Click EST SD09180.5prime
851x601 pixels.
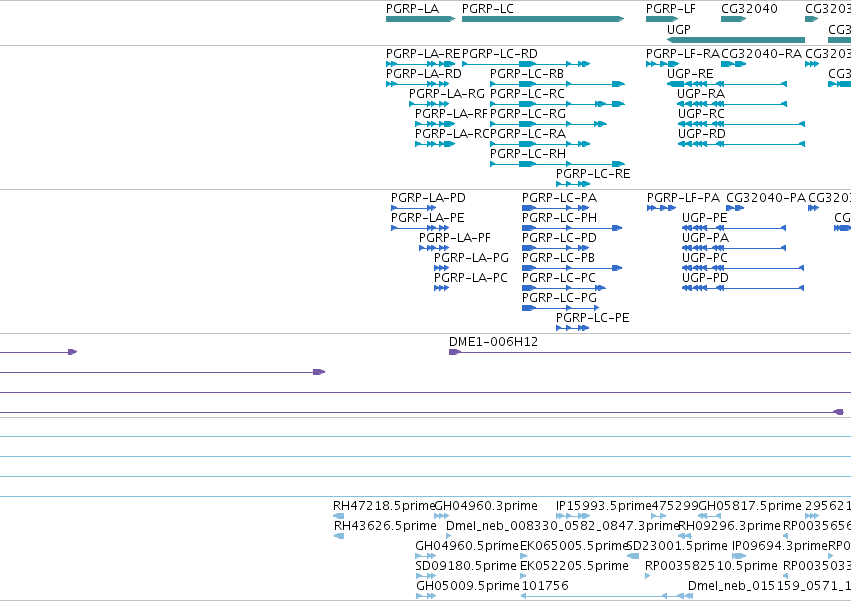coord(426,577)
